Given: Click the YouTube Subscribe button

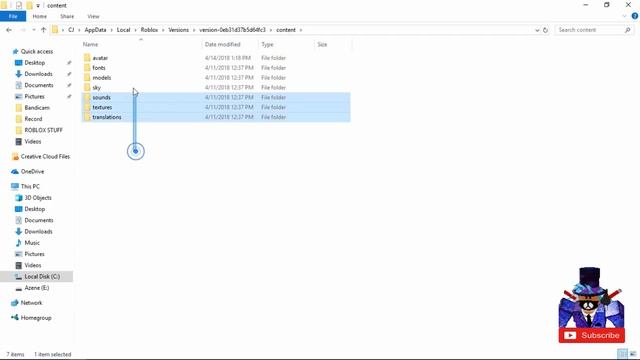Looking at the screenshot, I should click(x=592, y=335).
